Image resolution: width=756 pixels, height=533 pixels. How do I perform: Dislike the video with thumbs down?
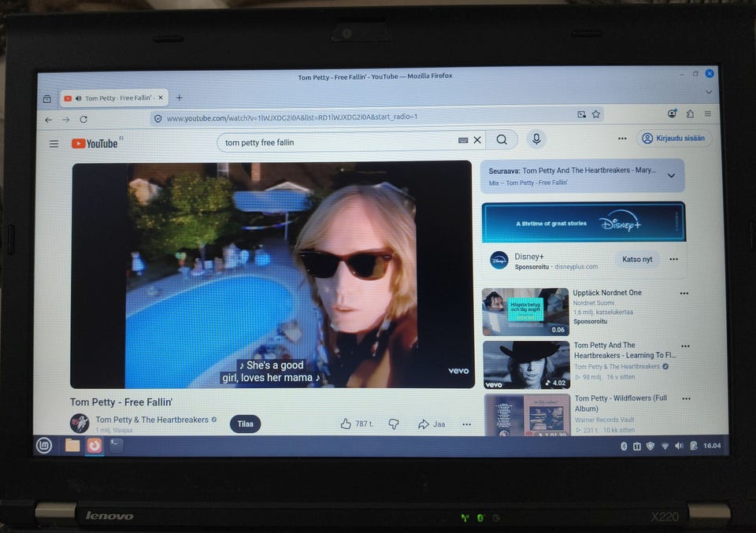(394, 424)
